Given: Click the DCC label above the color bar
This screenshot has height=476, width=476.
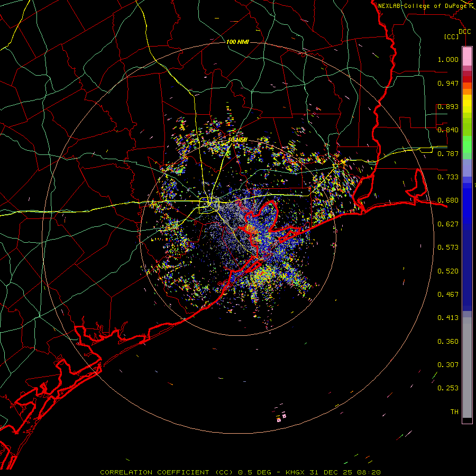Looking at the screenshot, I should [x=464, y=32].
